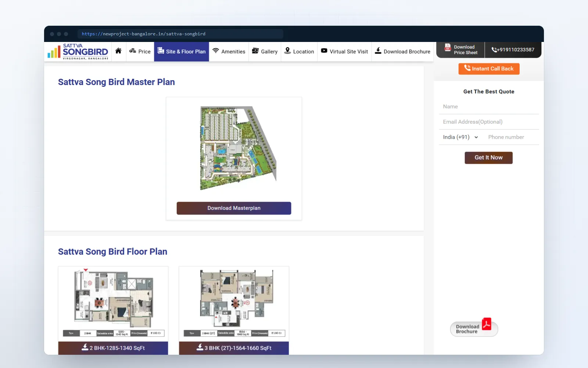Open Virtual Site Visit
Viewport: 588px width, 368px height.
point(344,52)
